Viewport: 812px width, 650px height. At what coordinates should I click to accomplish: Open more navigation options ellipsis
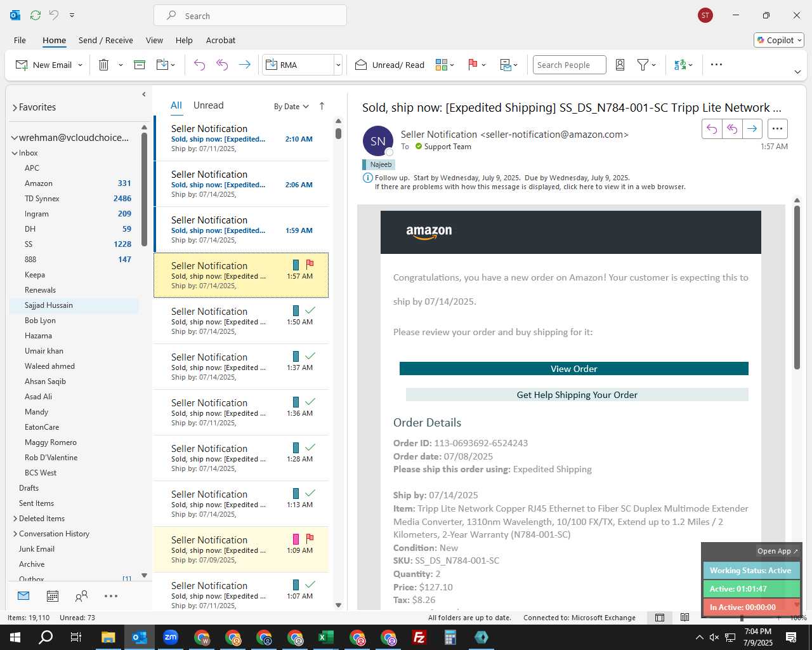pos(111,596)
